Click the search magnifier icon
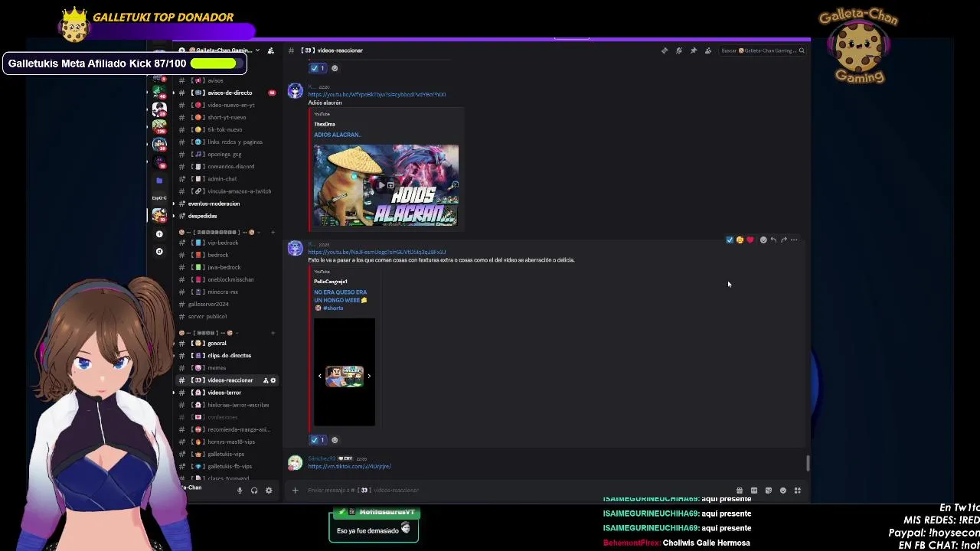980x551 pixels. [802, 51]
